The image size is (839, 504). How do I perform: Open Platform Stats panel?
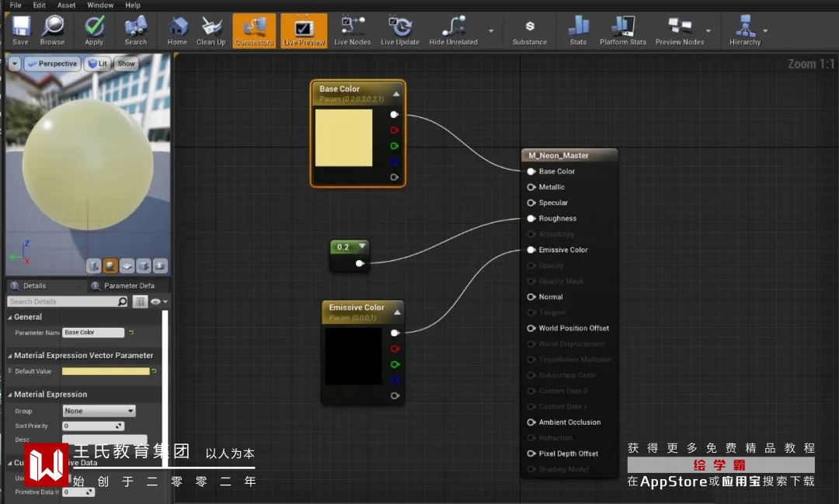623,30
